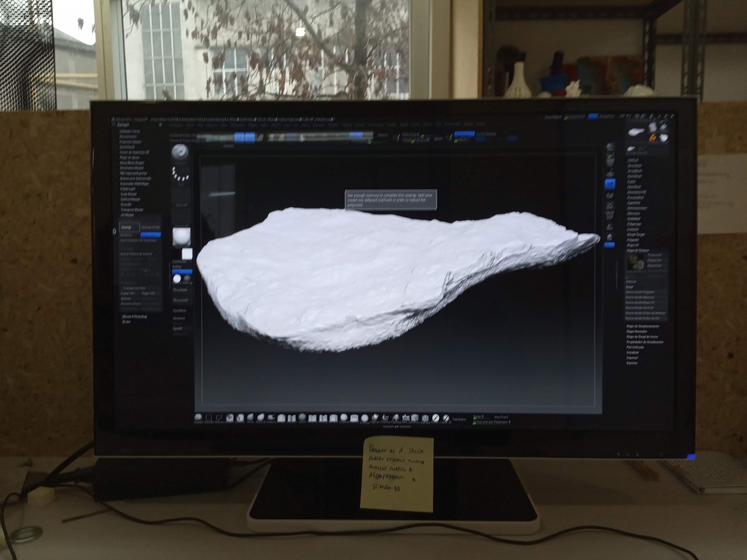The image size is (747, 560).
Task: Expand the Polygrupos subpalette
Action: coord(634,224)
